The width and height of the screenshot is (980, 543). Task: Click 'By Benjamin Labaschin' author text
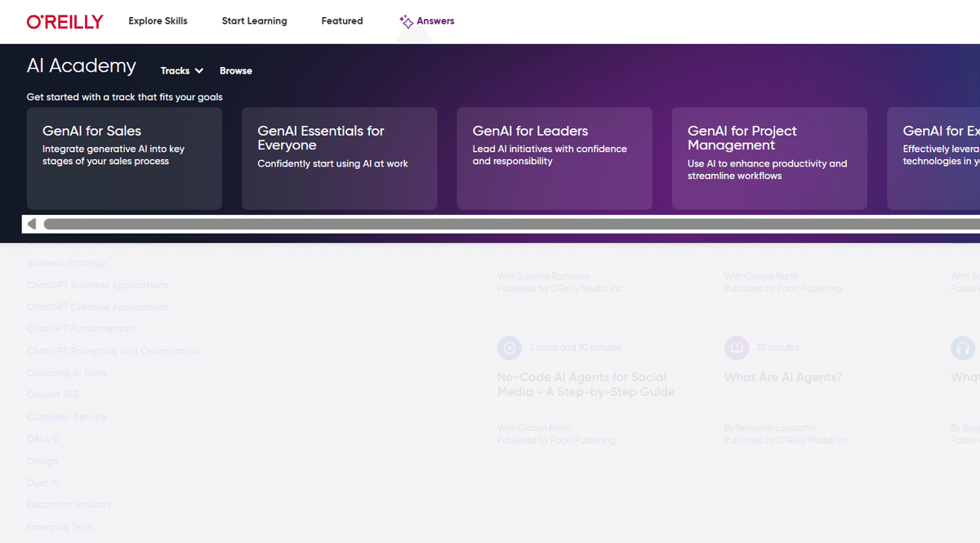pos(770,428)
